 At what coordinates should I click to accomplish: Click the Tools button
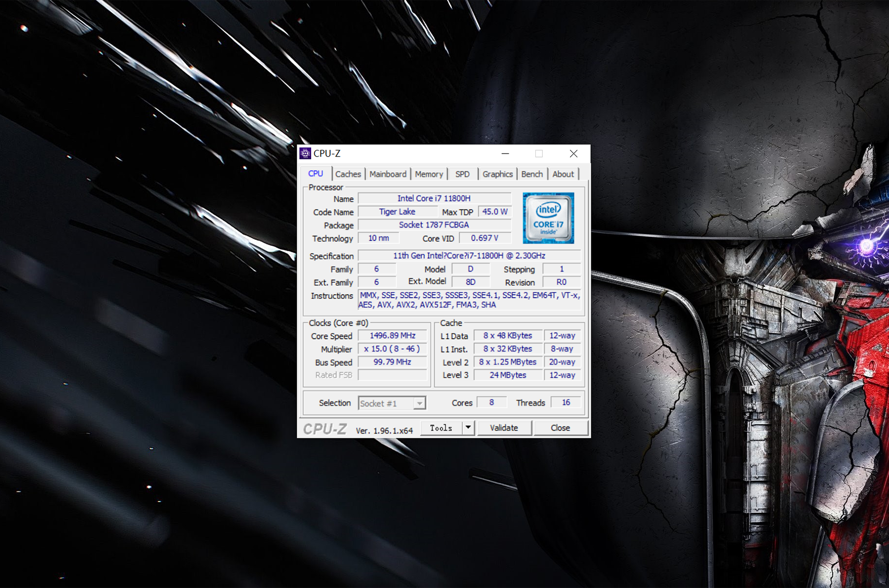click(x=441, y=428)
